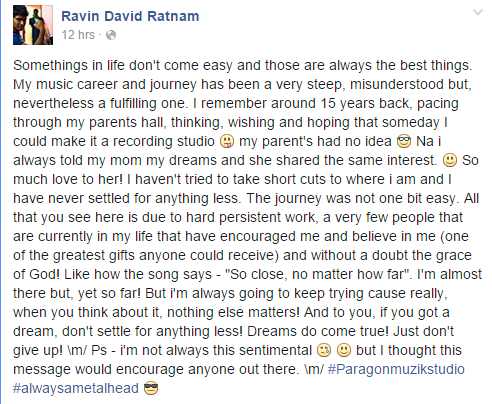Click the smiley emoji after same interest
The image size is (492, 404).
(449, 161)
